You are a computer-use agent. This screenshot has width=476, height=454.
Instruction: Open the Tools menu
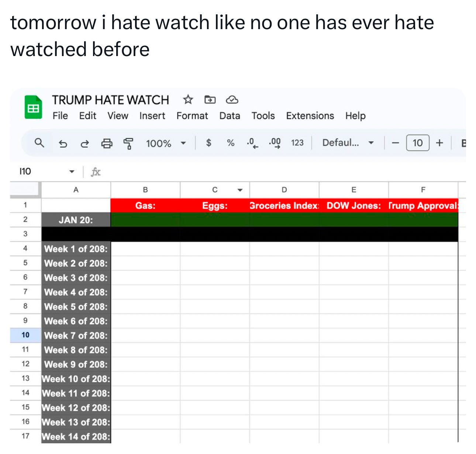point(263,116)
